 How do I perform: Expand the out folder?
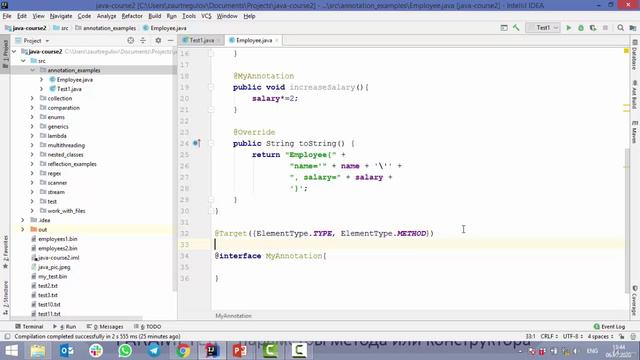(x=23, y=229)
